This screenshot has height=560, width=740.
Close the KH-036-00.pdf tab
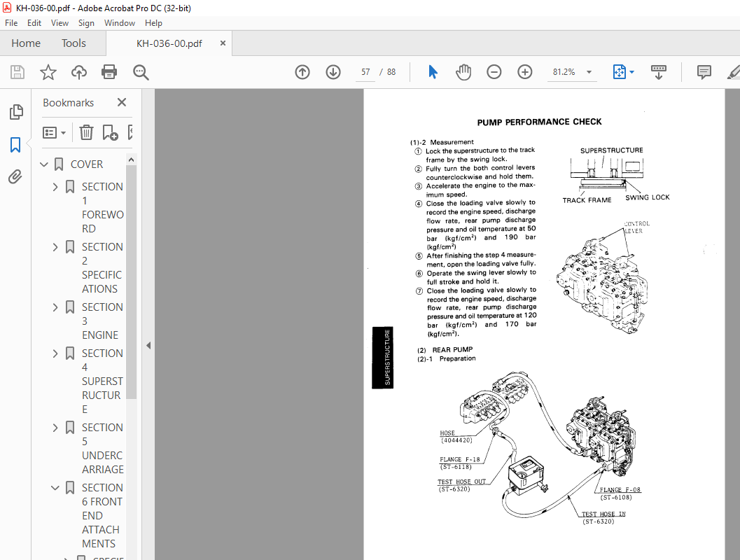(223, 43)
